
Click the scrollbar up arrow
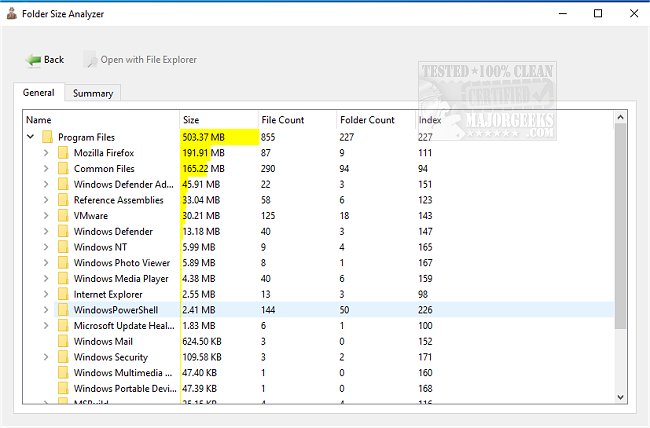[621, 117]
